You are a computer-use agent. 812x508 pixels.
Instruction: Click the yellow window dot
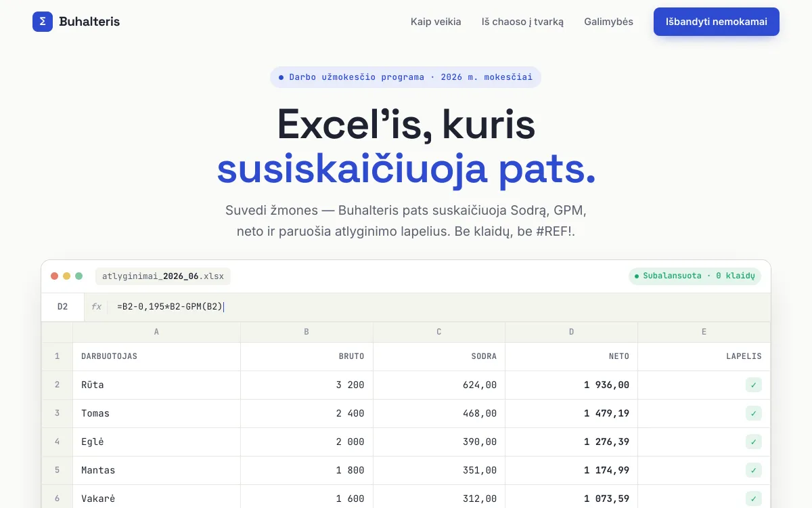[66, 276]
